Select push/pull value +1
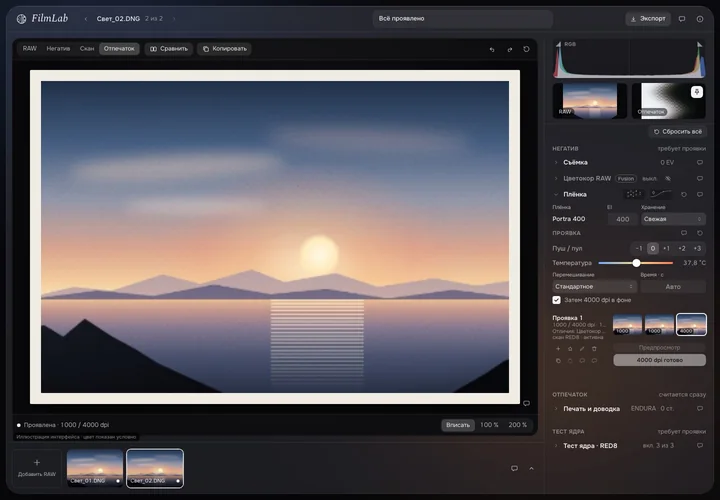The height and width of the screenshot is (500, 720). tap(666, 248)
